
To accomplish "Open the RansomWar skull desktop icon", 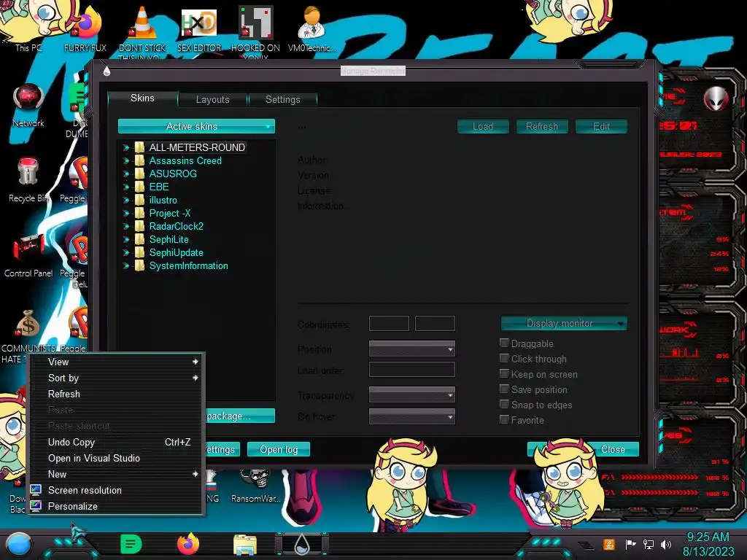I will [x=256, y=479].
